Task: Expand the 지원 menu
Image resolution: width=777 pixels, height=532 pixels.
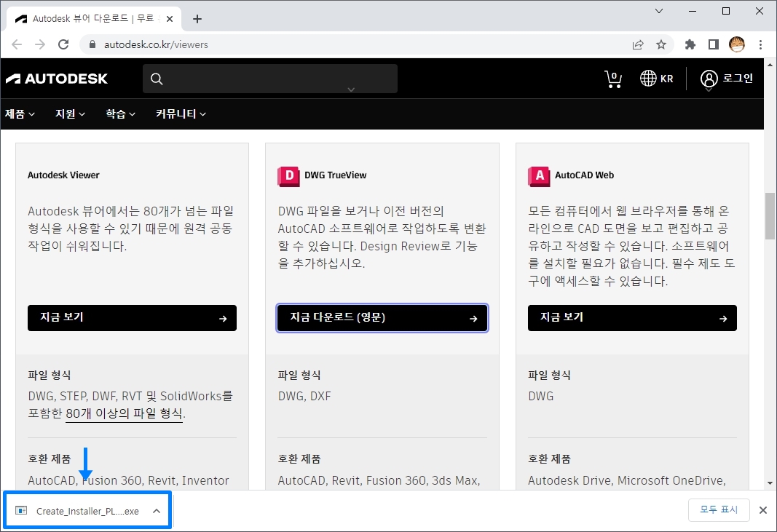Action: pos(71,114)
